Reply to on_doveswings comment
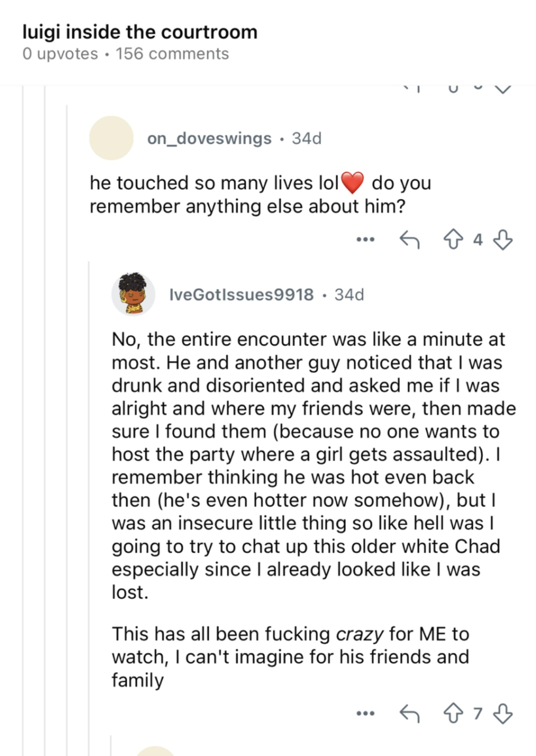This screenshot has height=756, width=536. tap(409, 239)
